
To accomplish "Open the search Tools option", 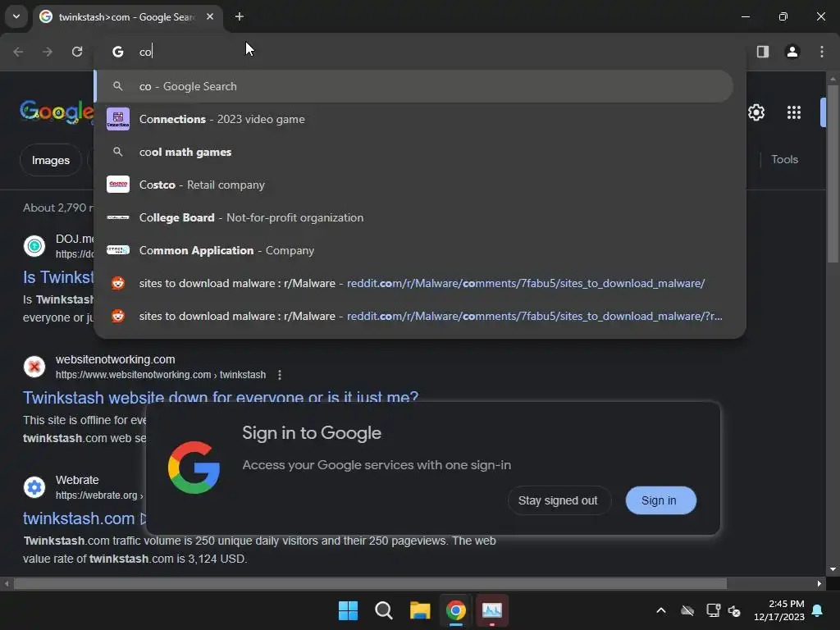I will [x=784, y=160].
